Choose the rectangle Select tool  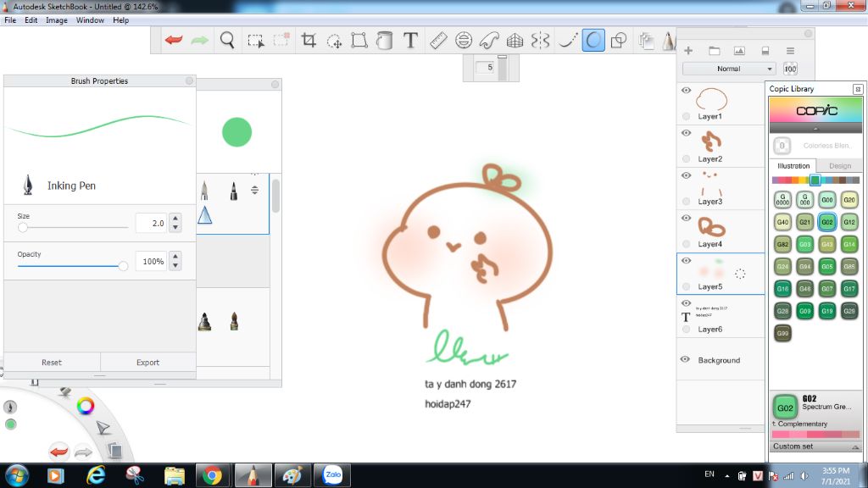[x=255, y=41]
